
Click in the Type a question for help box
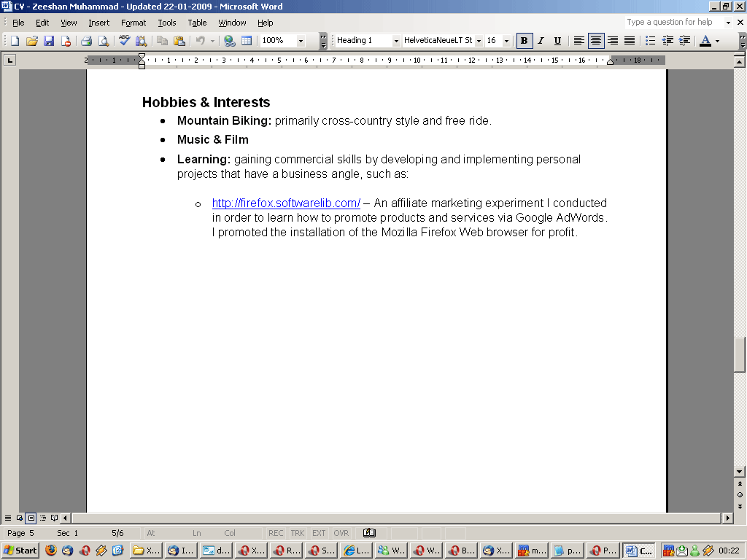674,23
